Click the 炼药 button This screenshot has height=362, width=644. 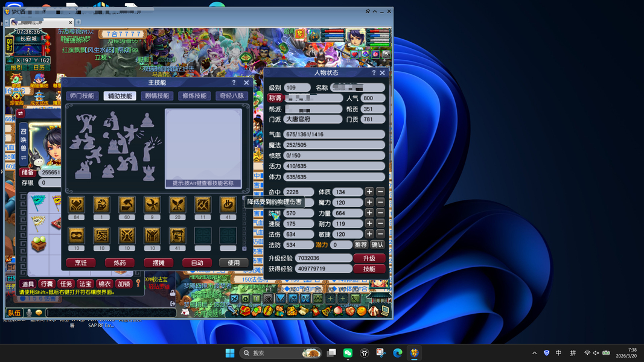click(x=120, y=262)
